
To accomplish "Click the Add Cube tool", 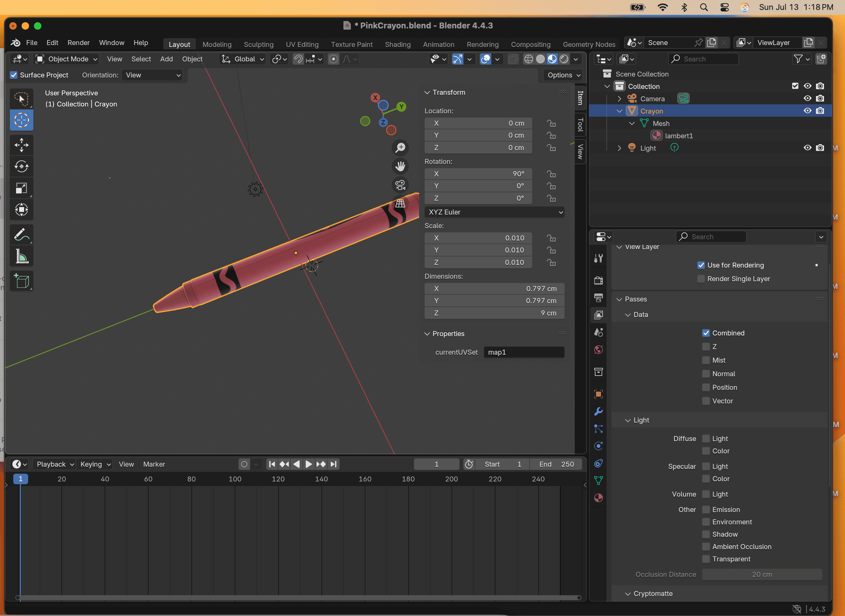I will click(x=21, y=281).
